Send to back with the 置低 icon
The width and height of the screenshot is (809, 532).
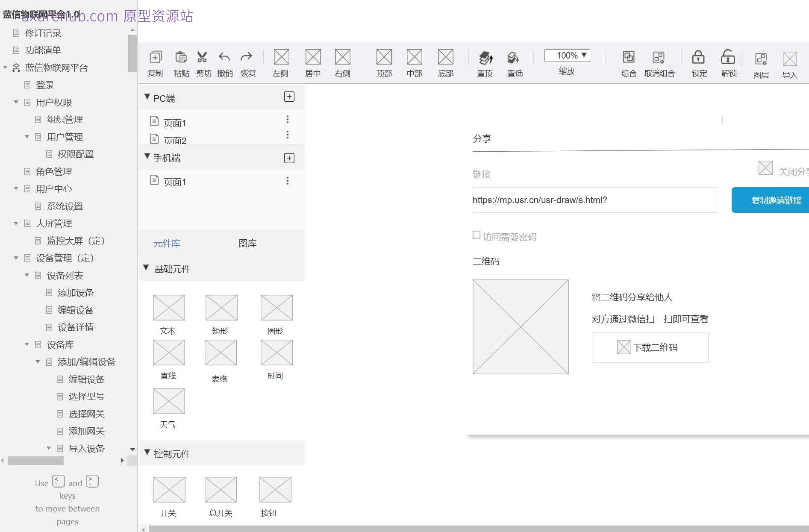(513, 57)
